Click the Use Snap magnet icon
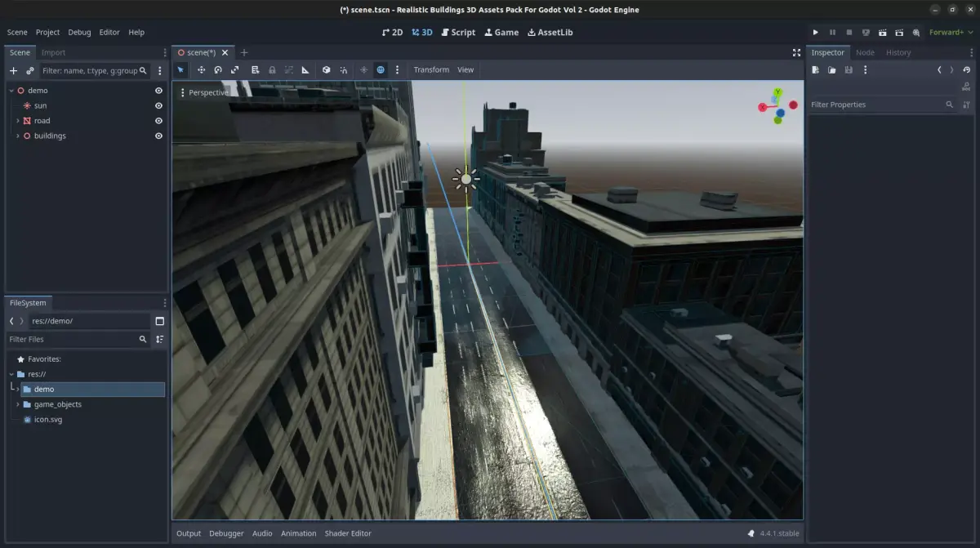The width and height of the screenshot is (980, 548). click(x=343, y=69)
